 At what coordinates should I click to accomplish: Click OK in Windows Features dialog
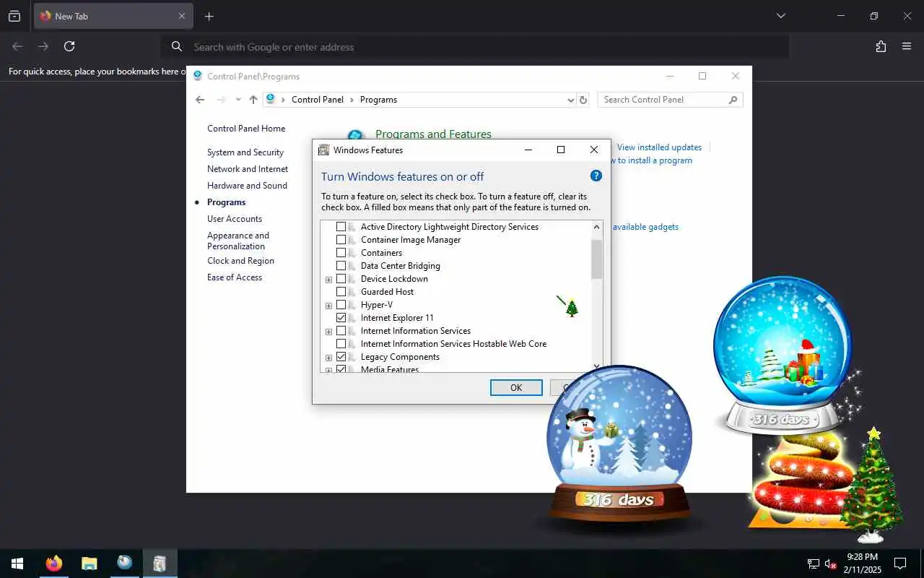(516, 387)
